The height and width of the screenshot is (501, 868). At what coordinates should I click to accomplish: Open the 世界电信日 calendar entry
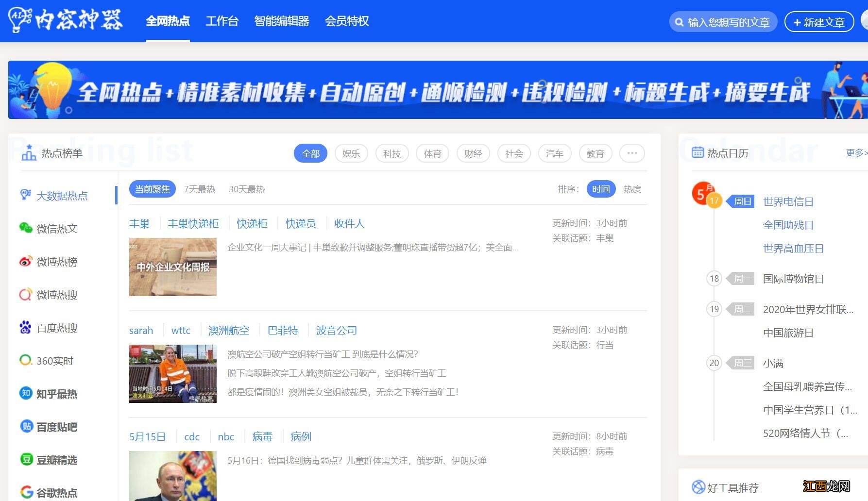(788, 201)
